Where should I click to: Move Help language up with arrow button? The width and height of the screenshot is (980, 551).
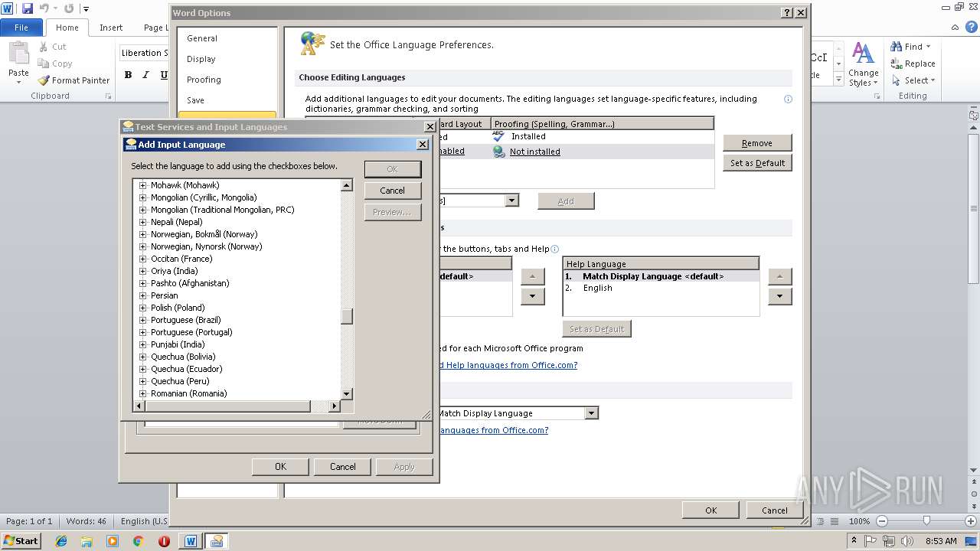click(779, 276)
